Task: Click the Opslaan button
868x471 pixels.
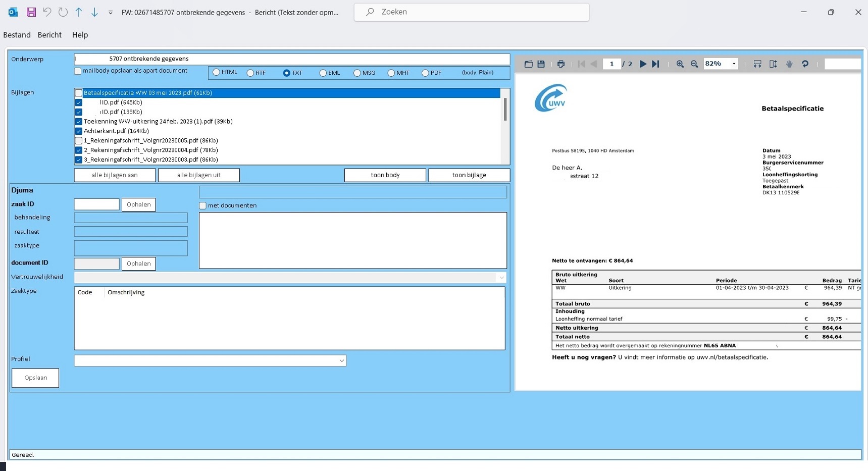Action: [x=35, y=378]
